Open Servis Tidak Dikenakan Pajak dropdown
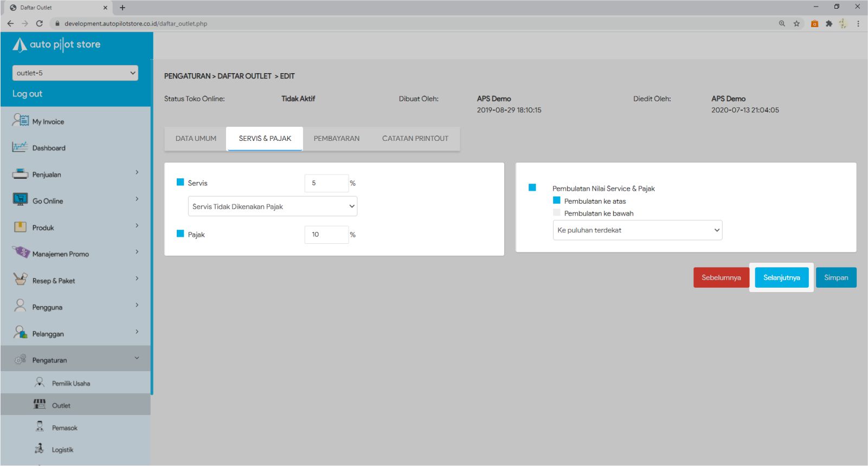Screen dimensions: 868x466 pyautogui.click(x=272, y=206)
